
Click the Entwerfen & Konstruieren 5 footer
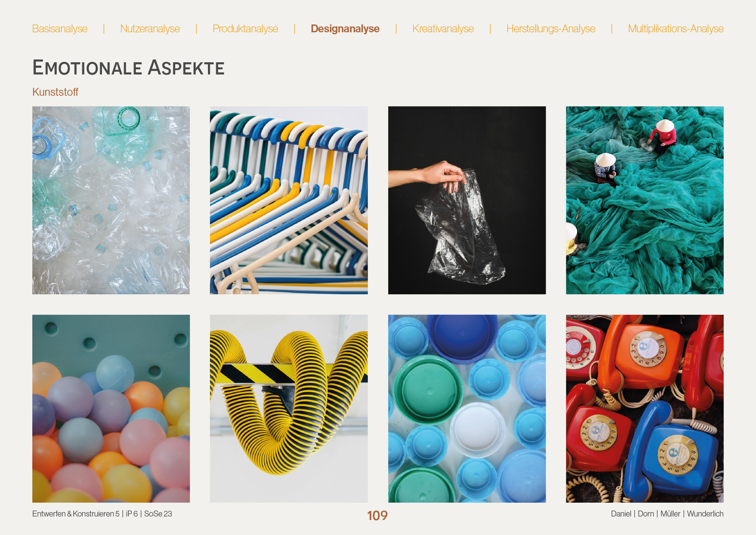tap(102, 514)
